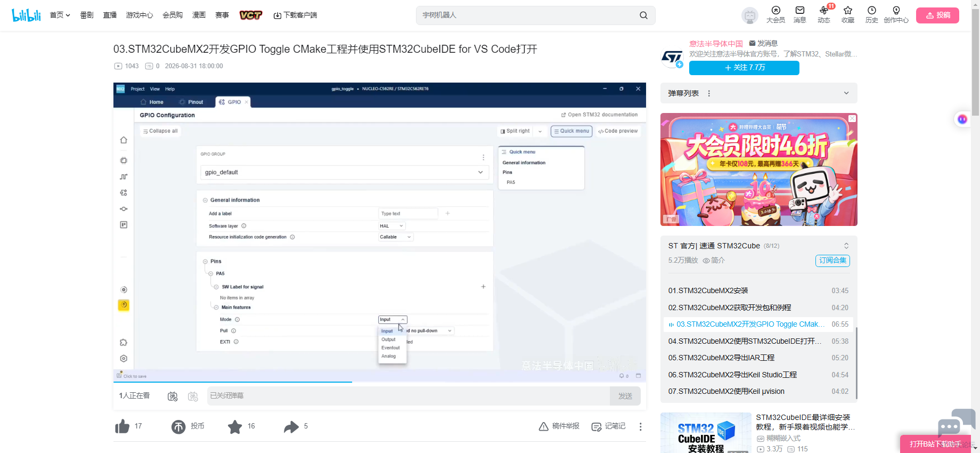This screenshot has width=980, height=453.
Task: Play 05.STM32CubeMX2导出IAR工程 episode
Action: pos(758,358)
